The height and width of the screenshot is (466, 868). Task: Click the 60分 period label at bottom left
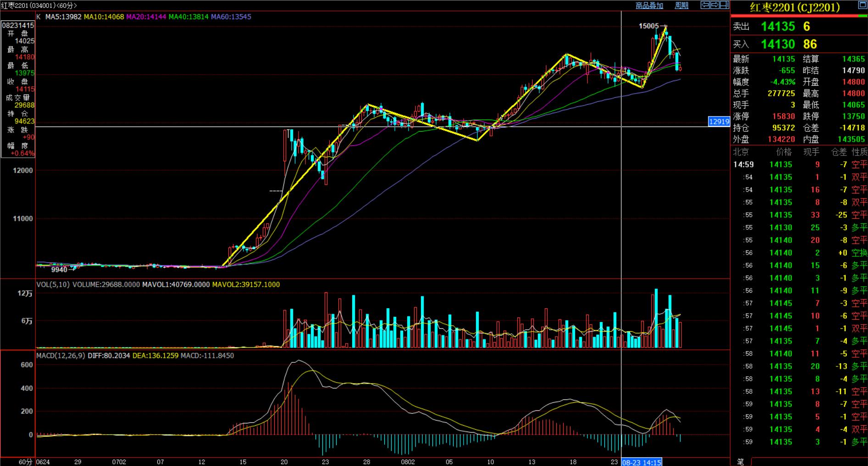[26, 462]
